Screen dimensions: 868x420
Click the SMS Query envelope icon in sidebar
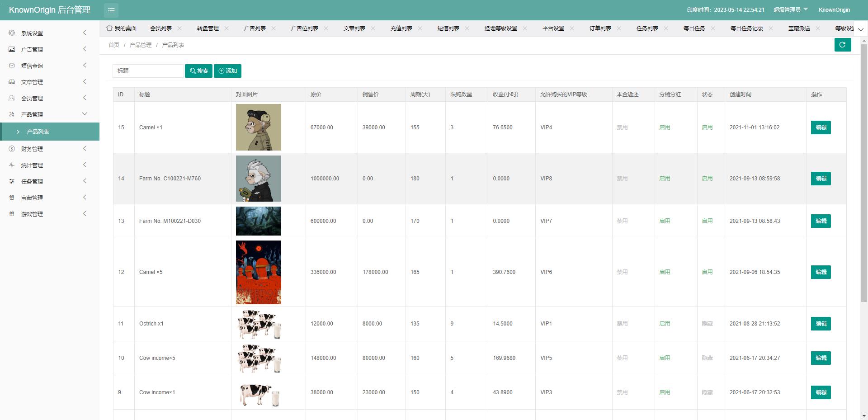pyautogui.click(x=12, y=66)
